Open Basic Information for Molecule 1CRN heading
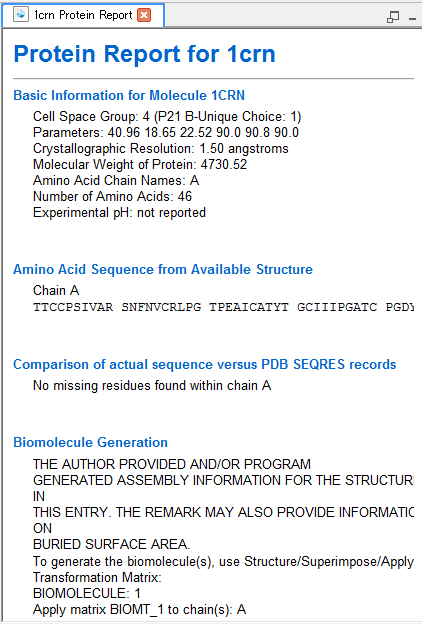 129,96
